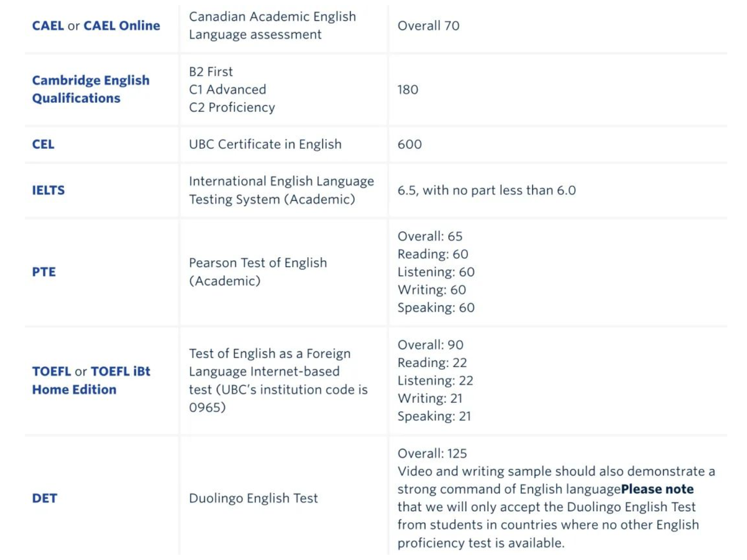Click the C2 Proficiency text
The height and width of the screenshot is (560, 747).
[x=232, y=107]
